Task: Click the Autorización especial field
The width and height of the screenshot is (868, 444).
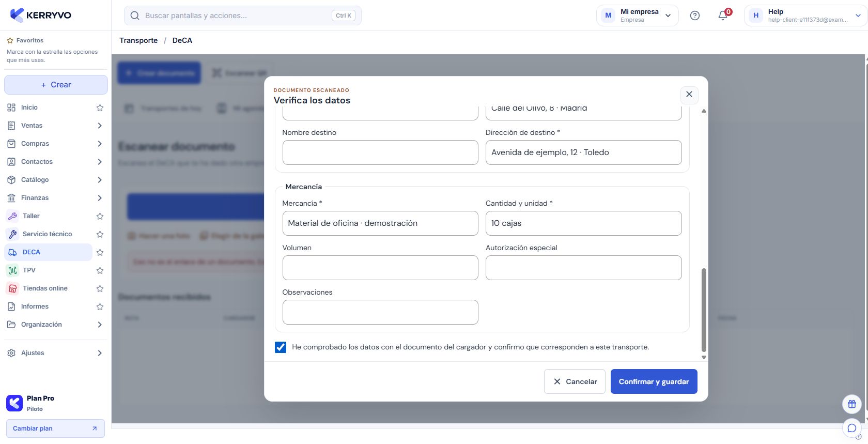Action: [584, 268]
